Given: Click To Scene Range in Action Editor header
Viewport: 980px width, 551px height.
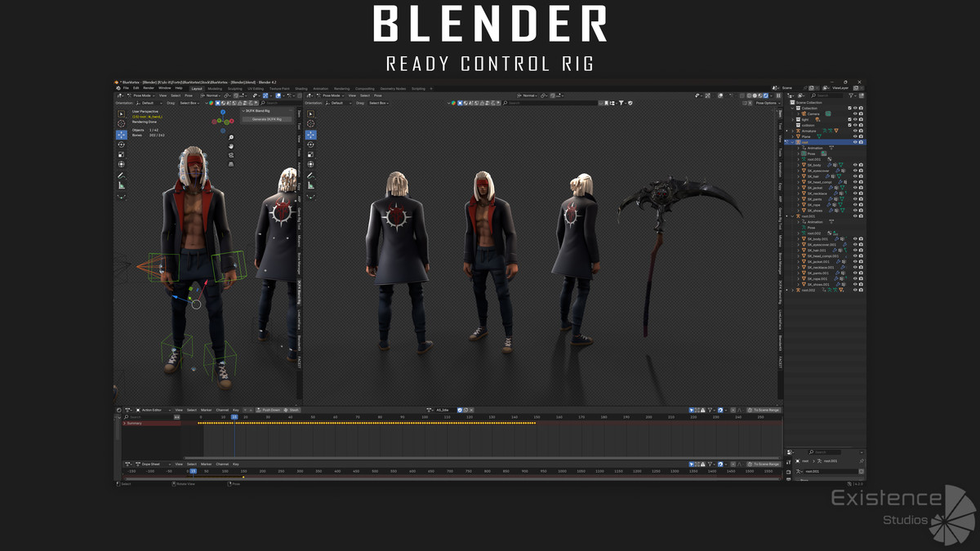Looking at the screenshot, I should [x=764, y=410].
